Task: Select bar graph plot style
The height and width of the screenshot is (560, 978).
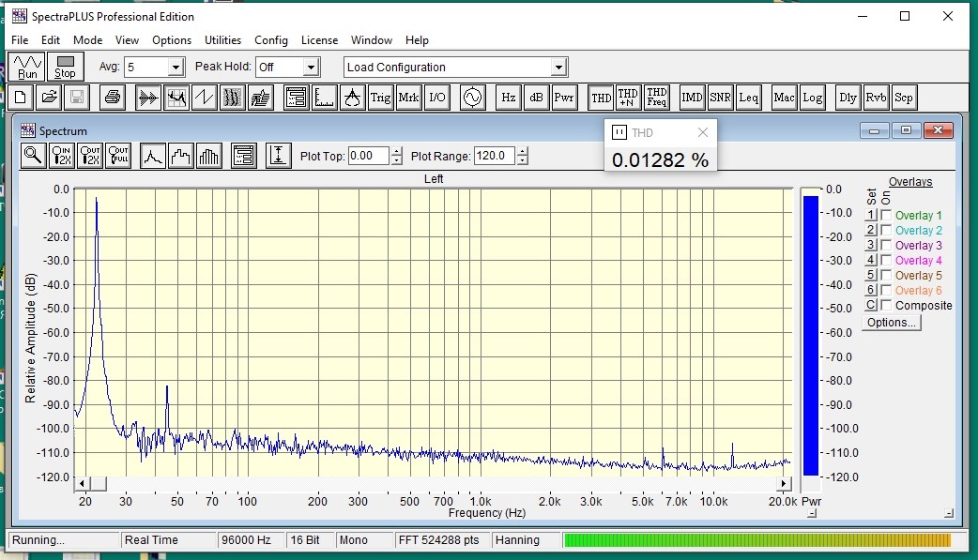Action: tap(209, 156)
